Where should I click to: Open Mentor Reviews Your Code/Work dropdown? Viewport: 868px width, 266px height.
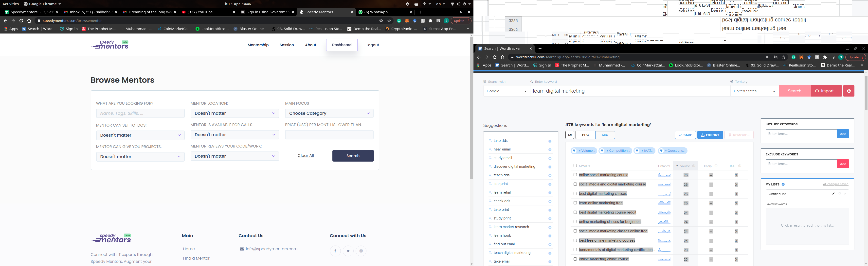click(x=235, y=156)
